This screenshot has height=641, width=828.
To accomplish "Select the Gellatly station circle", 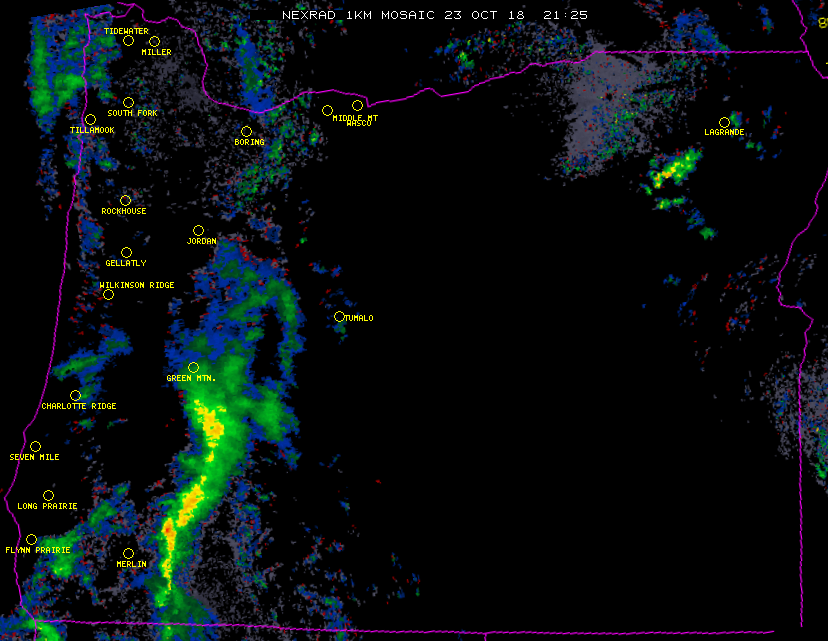I will 126,253.
